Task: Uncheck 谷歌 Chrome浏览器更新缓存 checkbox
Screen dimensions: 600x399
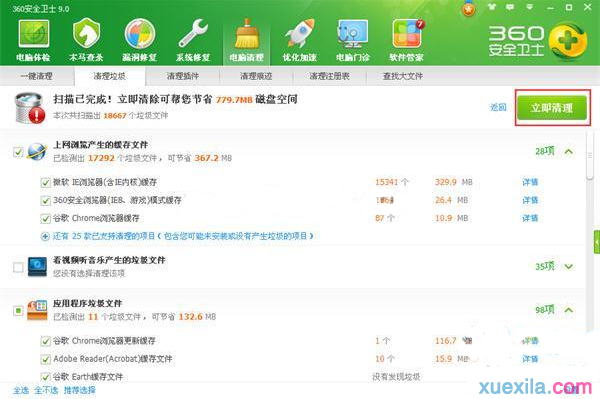Action: 45,341
